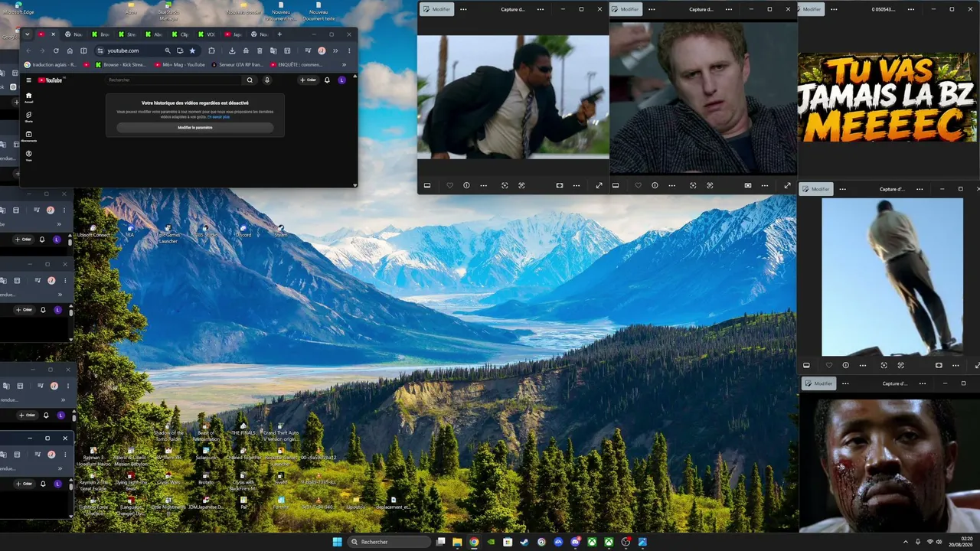View site information beside youtube.com

(x=100, y=51)
